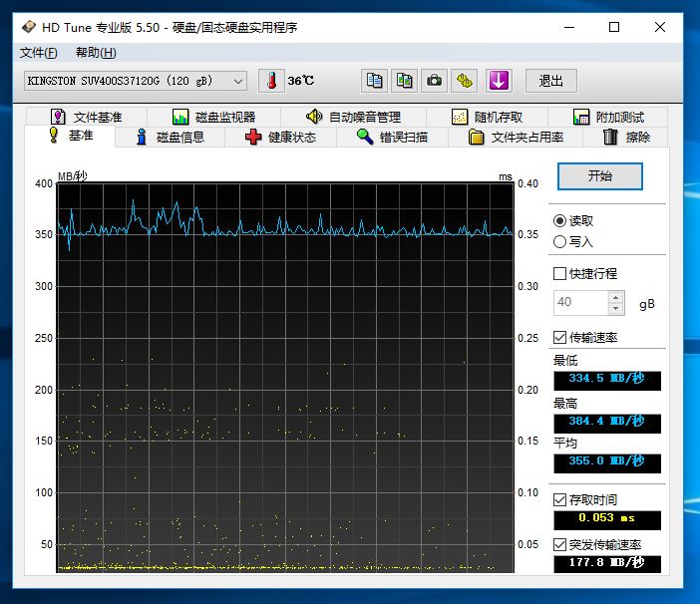Toggle the 传输速率 transfer rate checkbox
The height and width of the screenshot is (604, 700).
pyautogui.click(x=559, y=337)
